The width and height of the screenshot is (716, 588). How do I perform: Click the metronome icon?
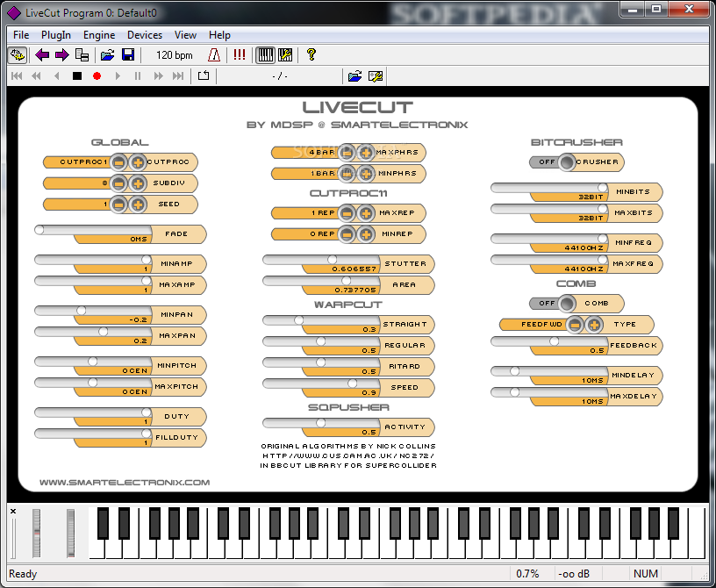(x=214, y=54)
